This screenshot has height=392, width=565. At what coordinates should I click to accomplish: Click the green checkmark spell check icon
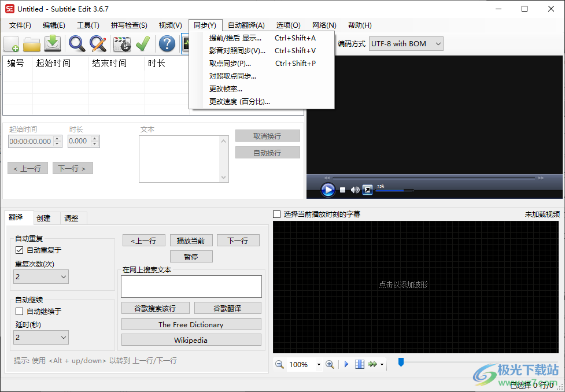click(143, 44)
